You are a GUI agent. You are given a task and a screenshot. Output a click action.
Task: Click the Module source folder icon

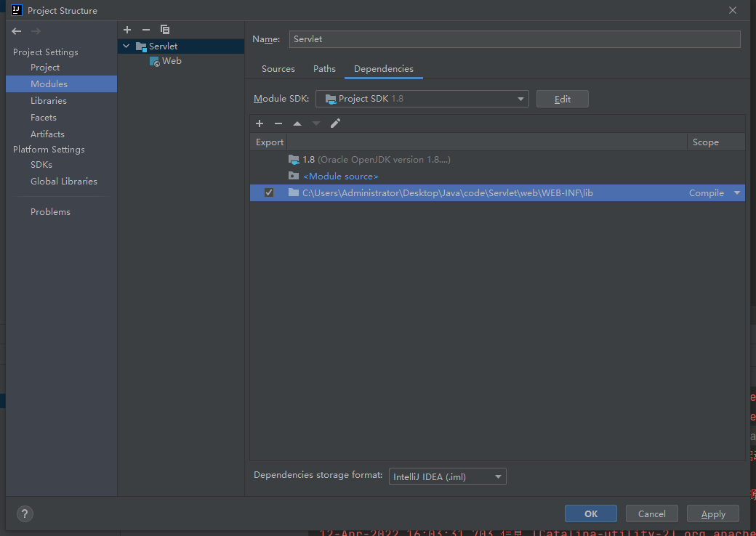pyautogui.click(x=294, y=176)
